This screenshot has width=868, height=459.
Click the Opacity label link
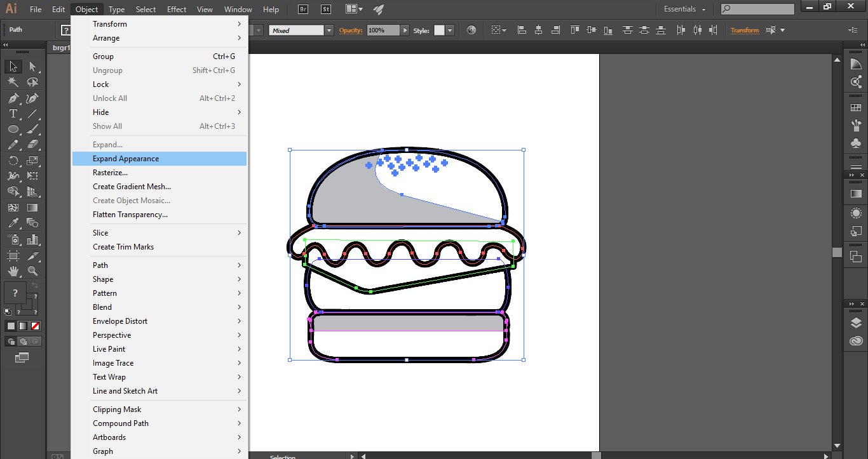point(350,30)
